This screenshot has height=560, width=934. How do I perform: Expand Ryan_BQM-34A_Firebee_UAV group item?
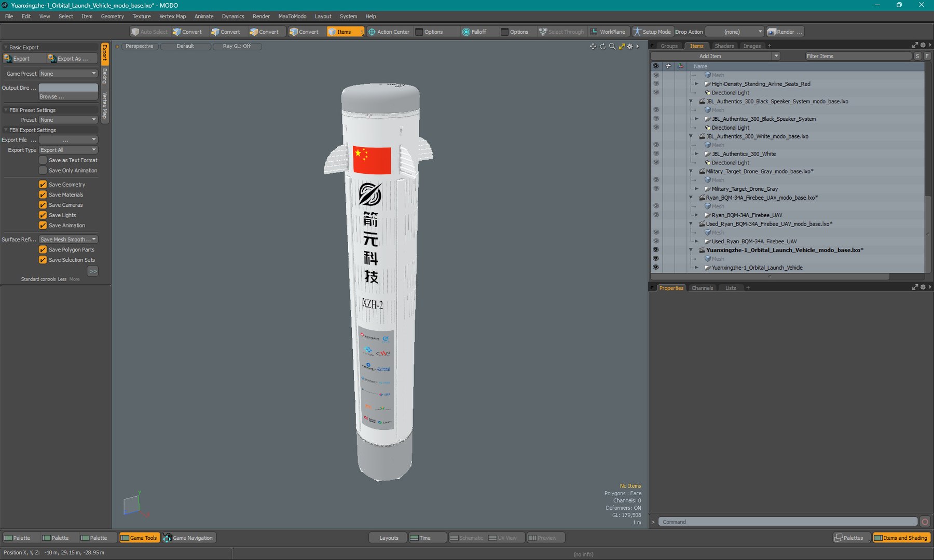[x=696, y=215]
